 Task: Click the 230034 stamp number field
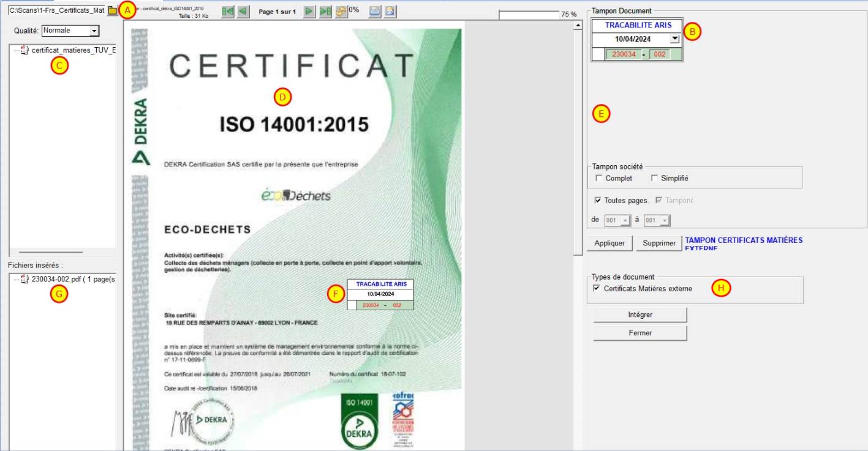click(x=623, y=54)
